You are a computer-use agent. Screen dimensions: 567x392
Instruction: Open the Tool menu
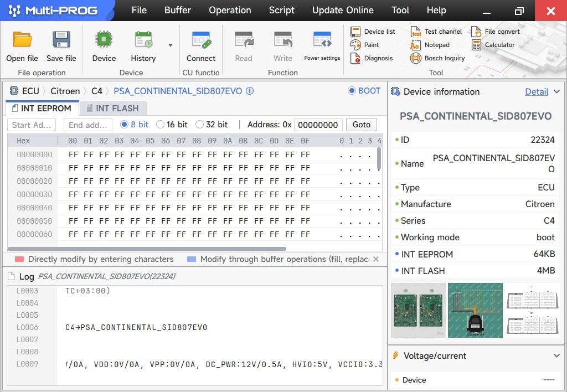[400, 10]
